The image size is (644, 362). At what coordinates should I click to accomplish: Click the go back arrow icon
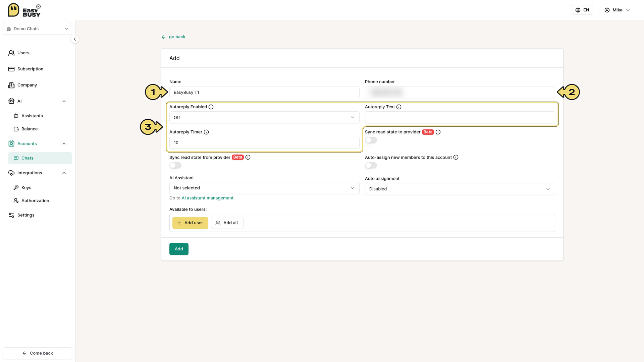tap(164, 37)
